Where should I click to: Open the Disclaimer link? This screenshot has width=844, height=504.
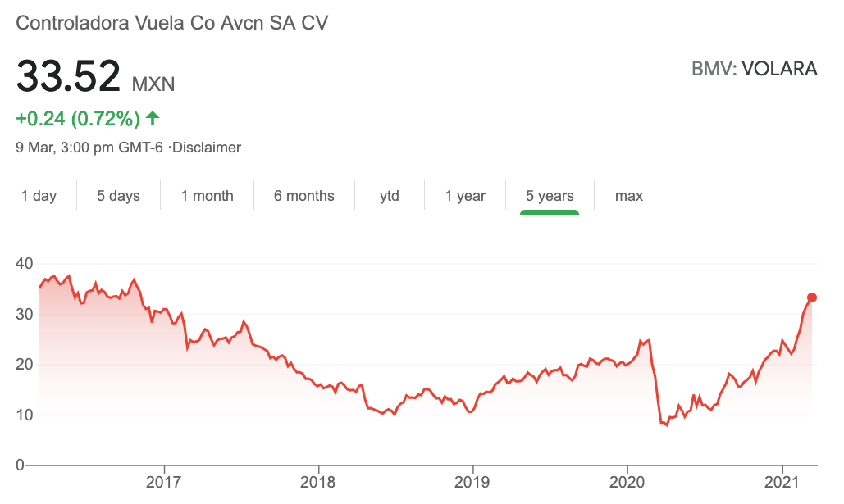pos(207,148)
